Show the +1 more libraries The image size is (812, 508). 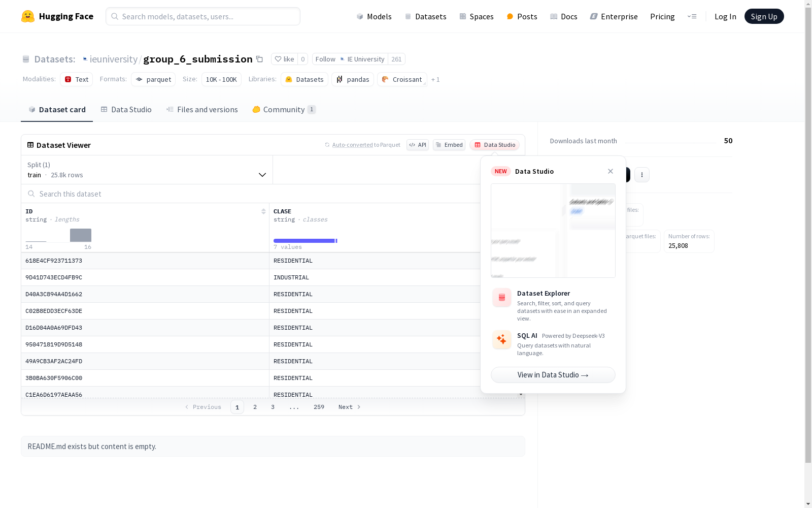pyautogui.click(x=435, y=79)
